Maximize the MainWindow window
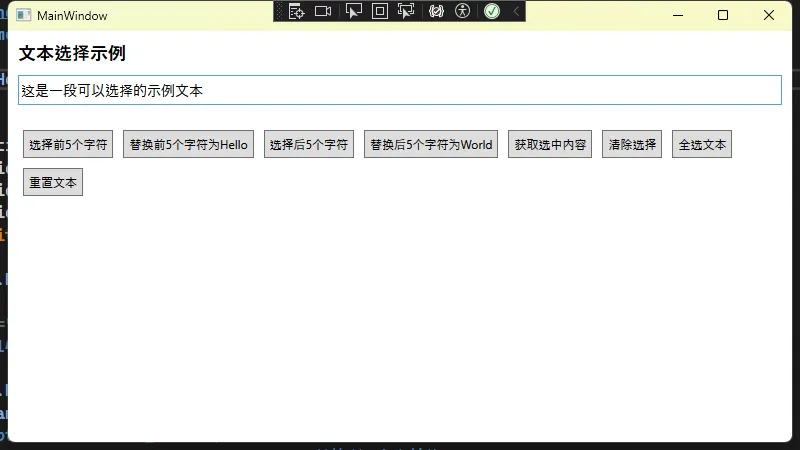Image resolution: width=800 pixels, height=450 pixels. click(723, 15)
